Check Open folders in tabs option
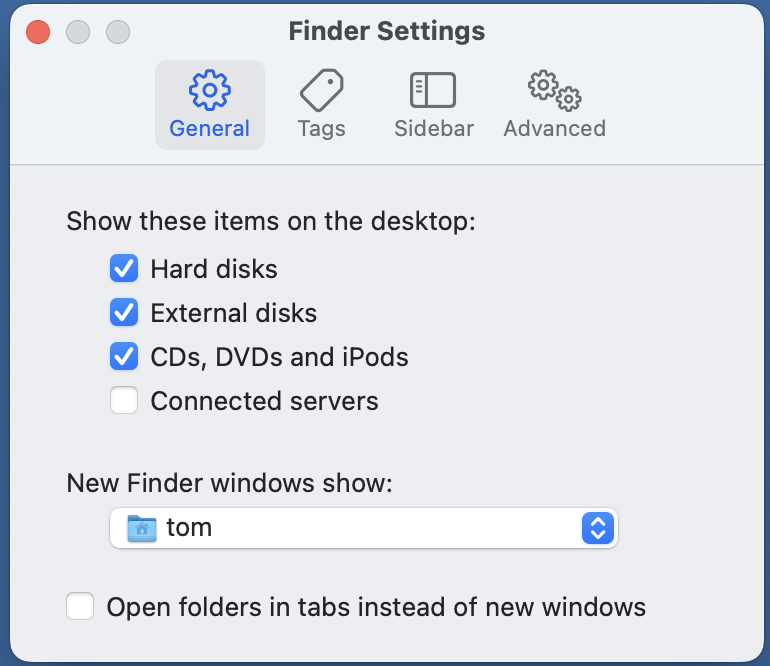 coord(80,606)
